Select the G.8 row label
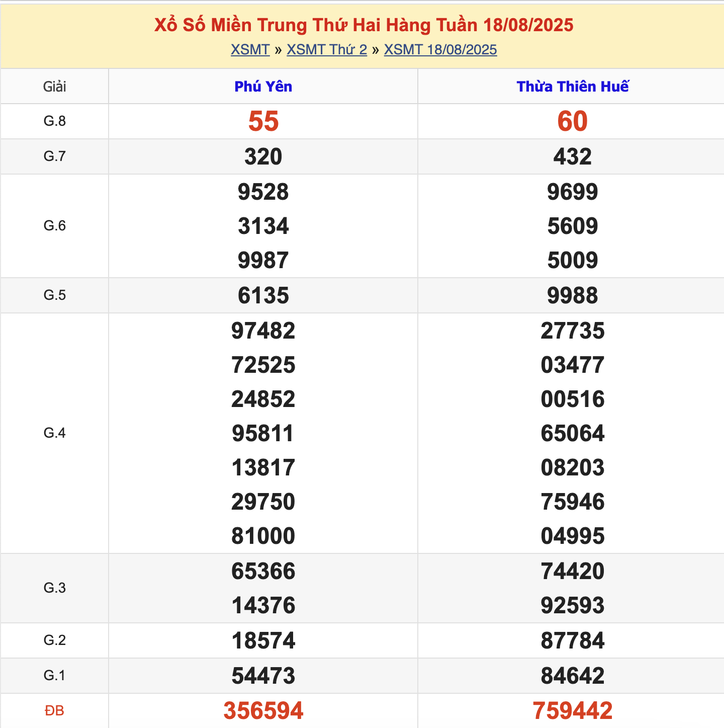The image size is (724, 728). point(54,121)
